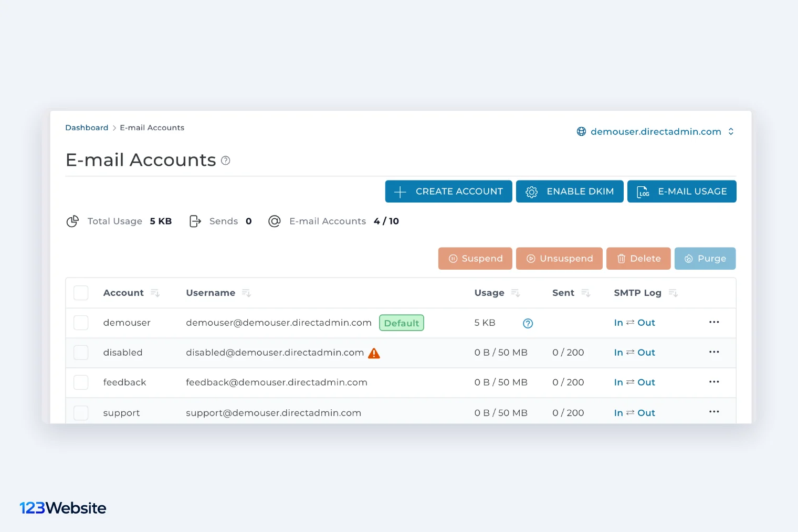Screen dimensions: 798x532
Task: Sort by Username column sort icon
Action: pyautogui.click(x=246, y=293)
